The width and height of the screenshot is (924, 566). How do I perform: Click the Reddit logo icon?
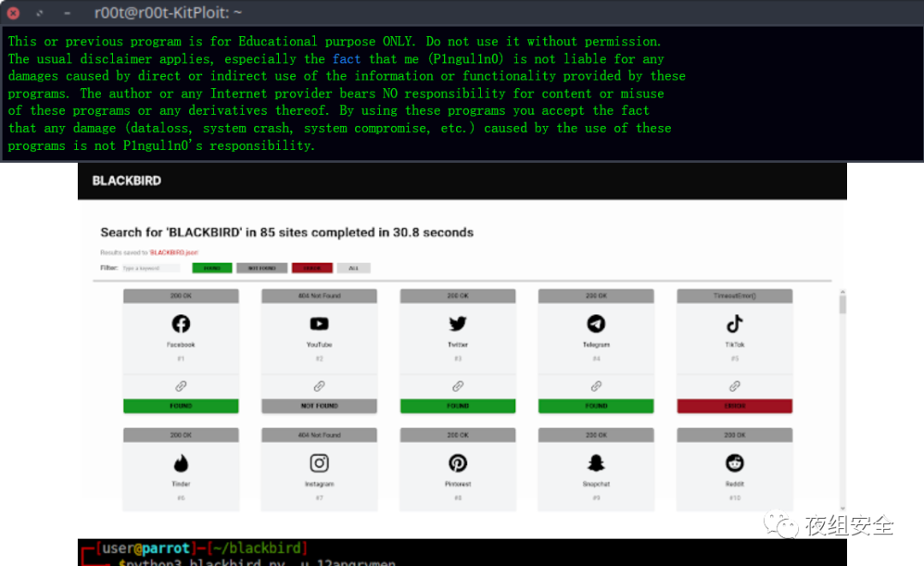click(735, 463)
